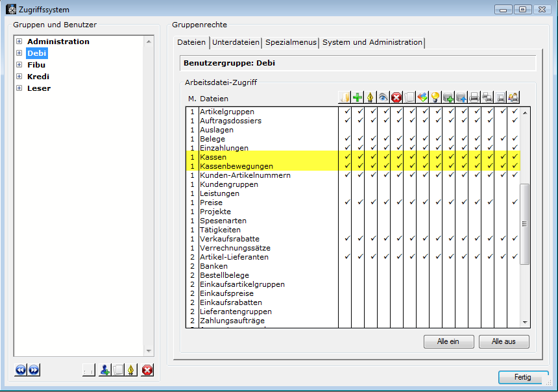Click the red delete icon below group list
The image size is (558, 392).
pyautogui.click(x=147, y=370)
